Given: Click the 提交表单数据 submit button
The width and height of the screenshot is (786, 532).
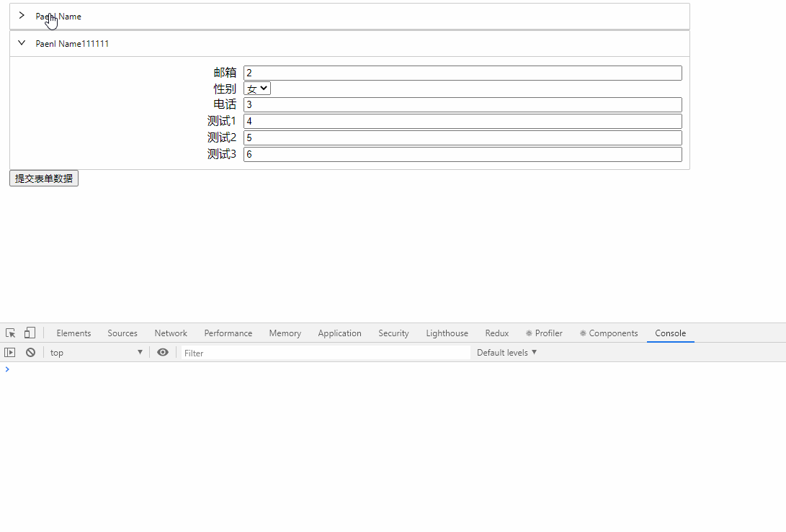Looking at the screenshot, I should [x=44, y=179].
